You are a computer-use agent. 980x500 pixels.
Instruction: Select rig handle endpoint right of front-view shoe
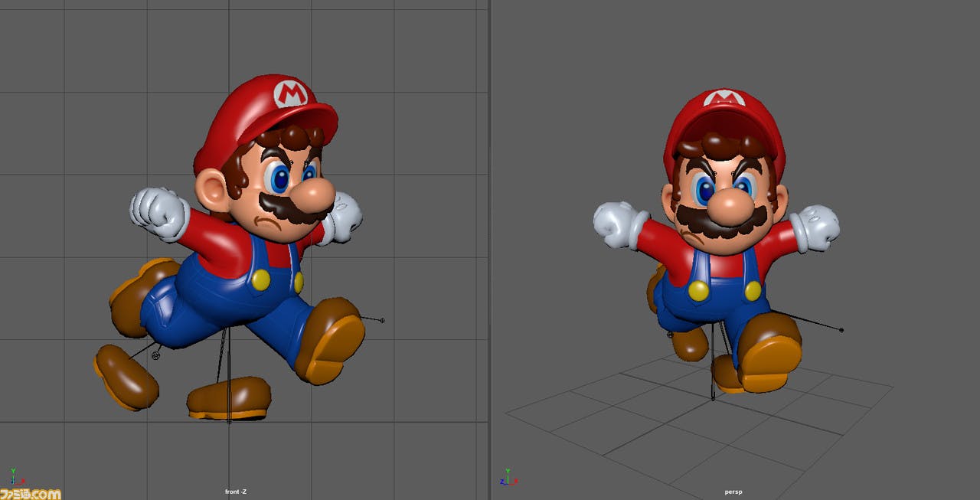382,320
